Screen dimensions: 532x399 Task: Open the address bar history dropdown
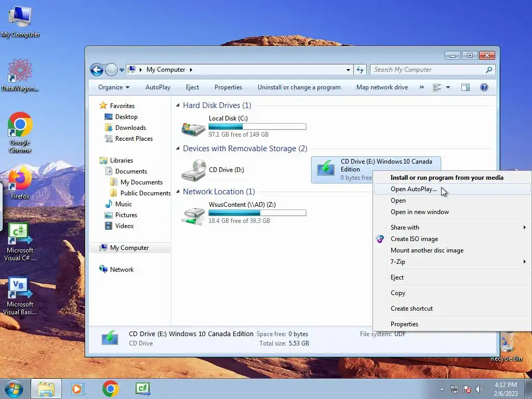pos(348,70)
